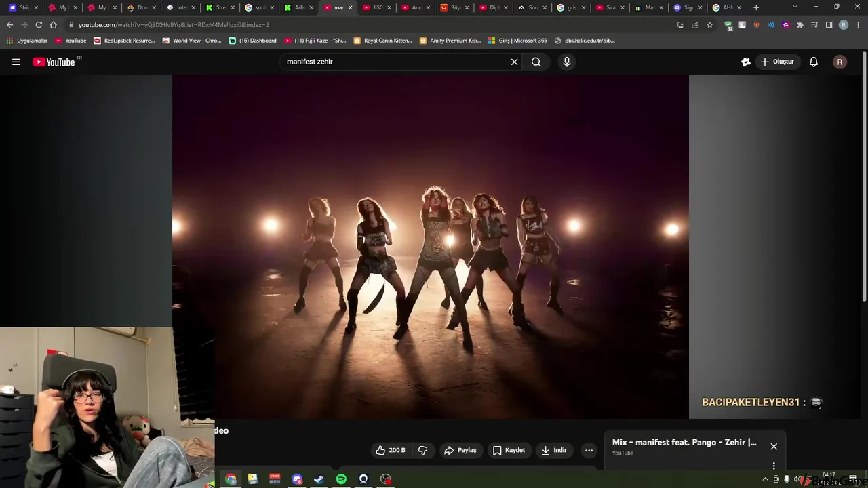This screenshot has width=868, height=488.
Task: Run search with the magnifier button
Action: coord(536,62)
